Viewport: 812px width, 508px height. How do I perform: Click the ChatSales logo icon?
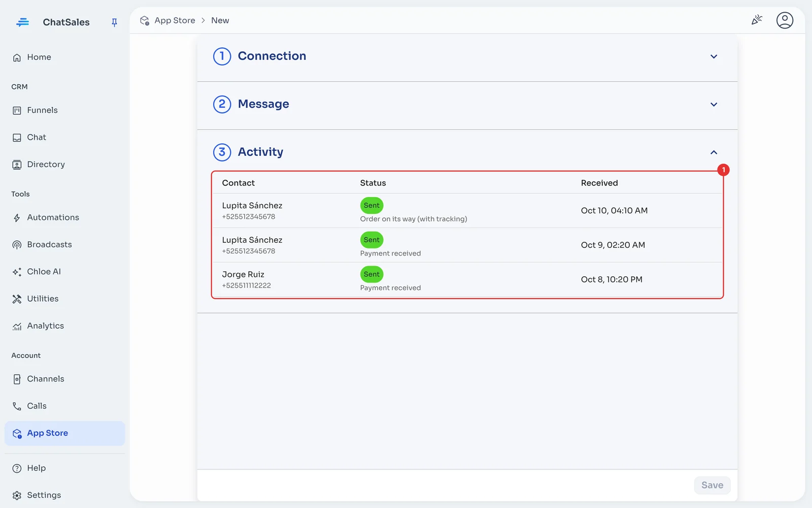point(22,22)
